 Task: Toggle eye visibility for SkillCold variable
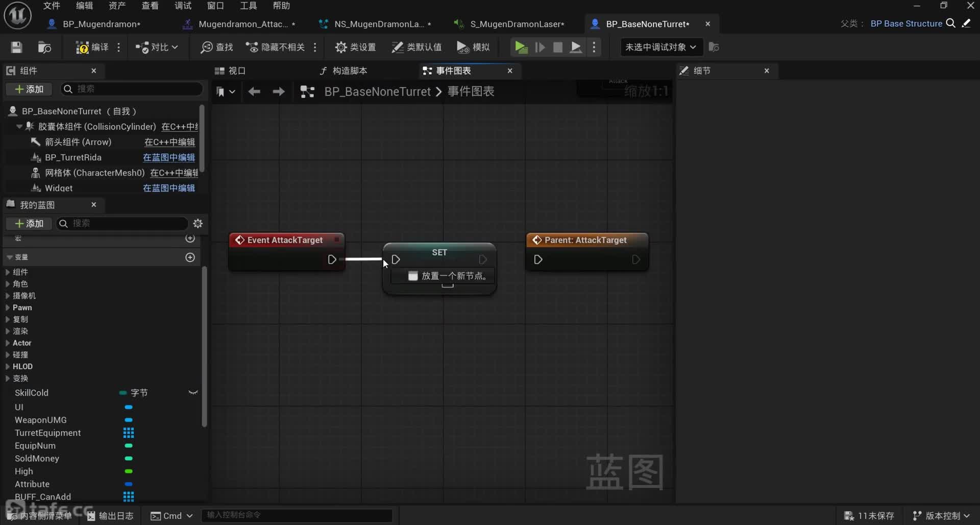click(193, 393)
